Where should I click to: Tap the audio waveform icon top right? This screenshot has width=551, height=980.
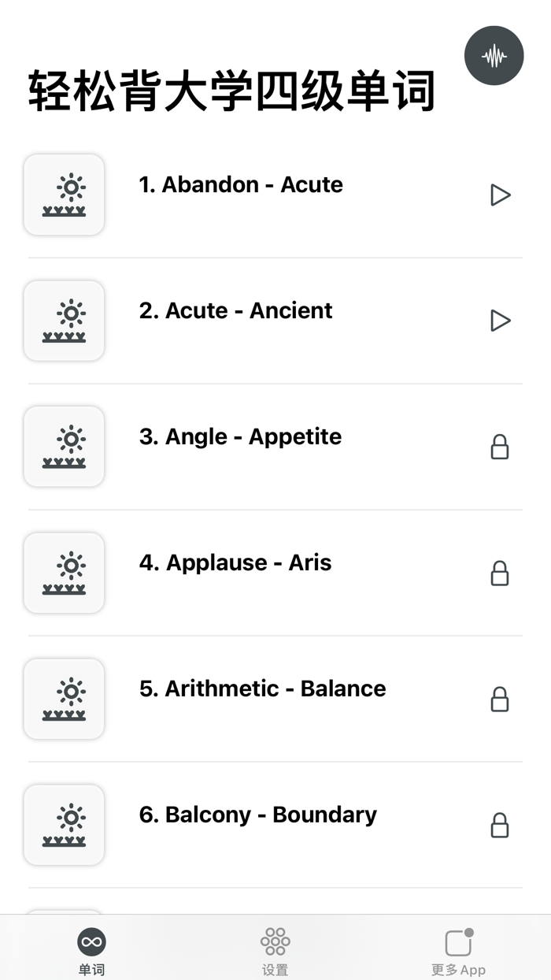click(x=494, y=56)
